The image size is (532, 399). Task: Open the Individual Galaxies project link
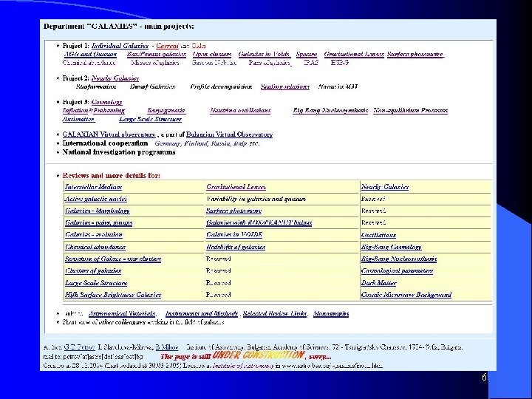tap(120, 46)
